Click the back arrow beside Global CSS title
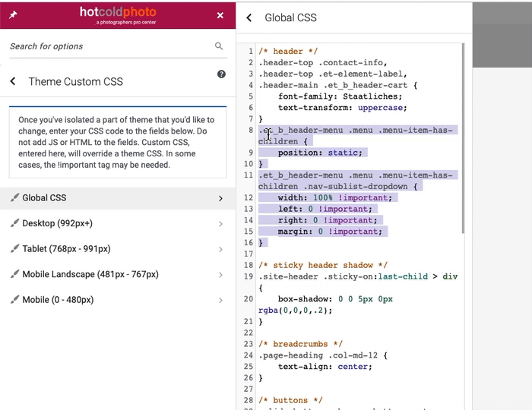532x410 pixels. (249, 17)
